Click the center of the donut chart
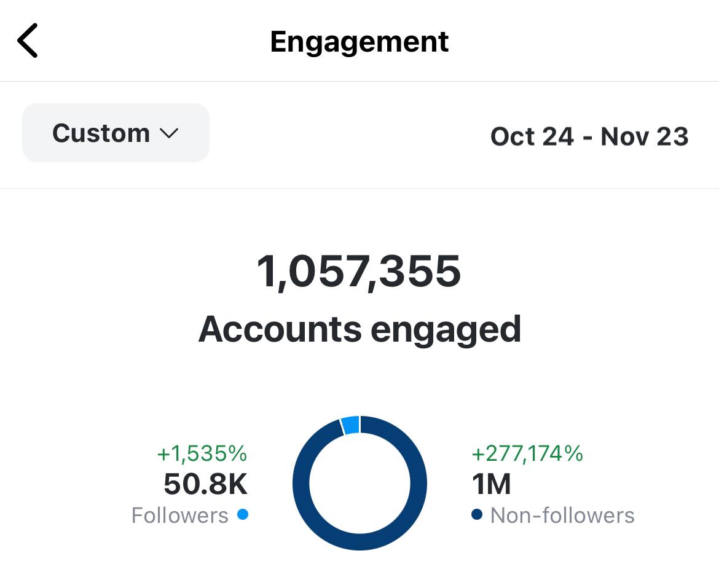Screen dimensions: 719x588 [359, 484]
